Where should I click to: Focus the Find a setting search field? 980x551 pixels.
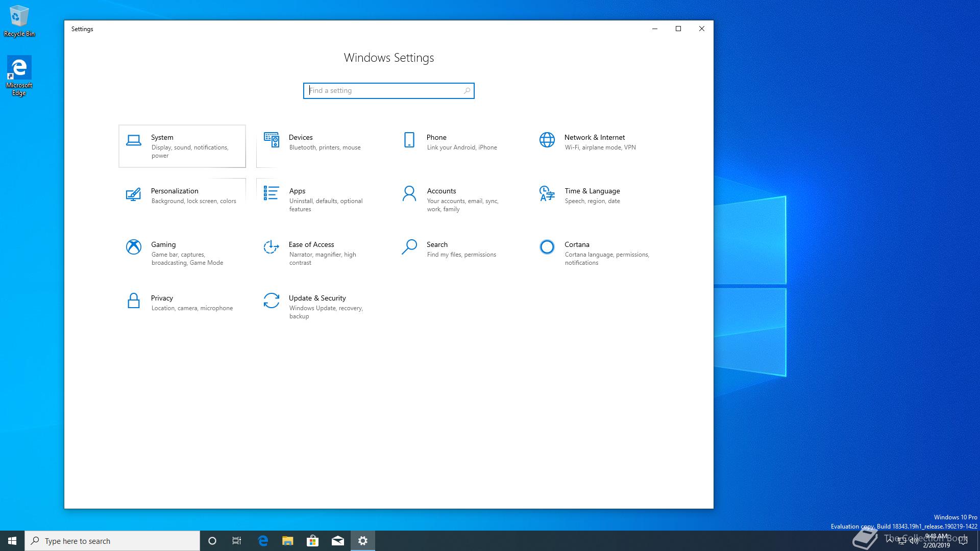pos(388,91)
